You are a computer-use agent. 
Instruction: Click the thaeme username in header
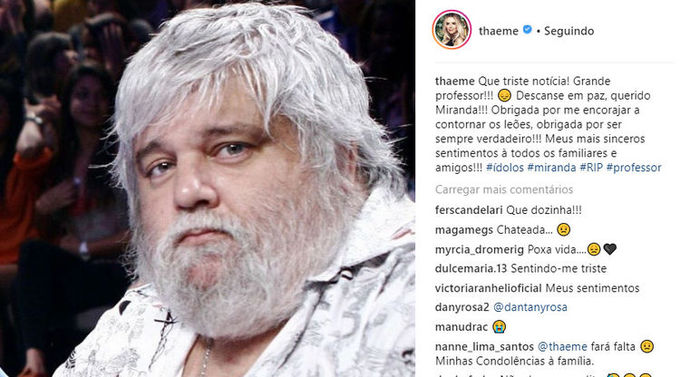(x=498, y=31)
